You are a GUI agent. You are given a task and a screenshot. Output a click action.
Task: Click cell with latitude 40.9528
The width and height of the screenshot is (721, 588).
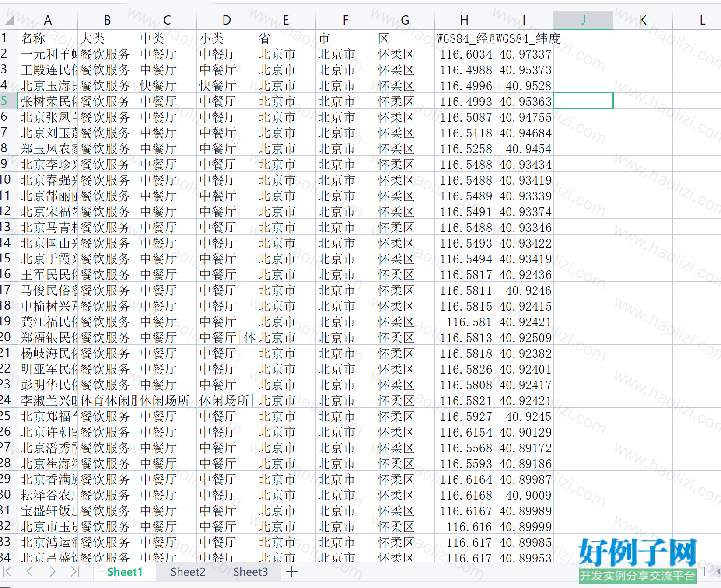tap(524, 85)
